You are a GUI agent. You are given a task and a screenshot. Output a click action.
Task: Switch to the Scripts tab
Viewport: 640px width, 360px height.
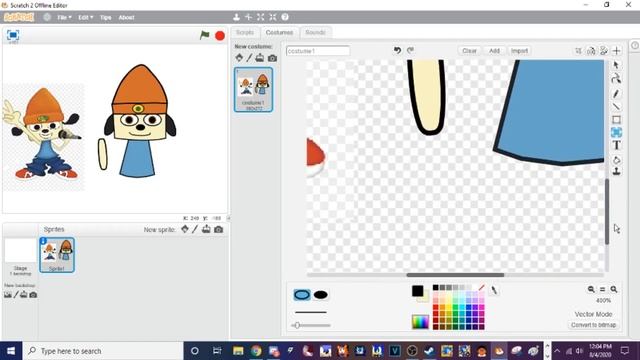pos(245,32)
